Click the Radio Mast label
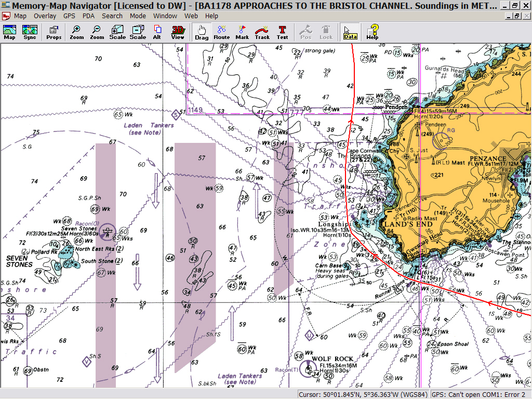 tap(422, 218)
